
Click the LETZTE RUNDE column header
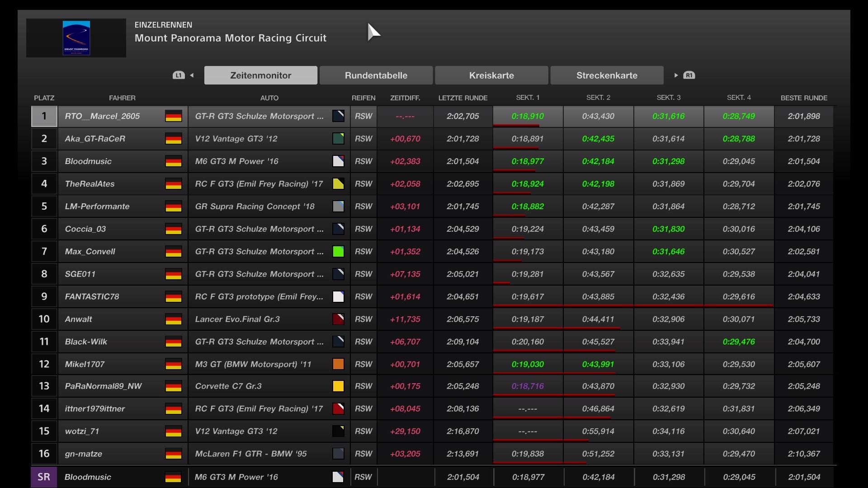tap(462, 98)
